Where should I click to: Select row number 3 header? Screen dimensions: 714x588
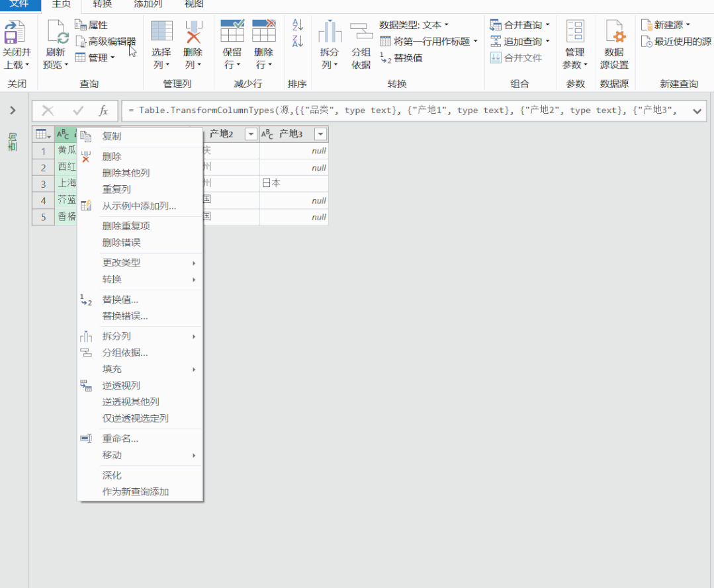point(43,184)
